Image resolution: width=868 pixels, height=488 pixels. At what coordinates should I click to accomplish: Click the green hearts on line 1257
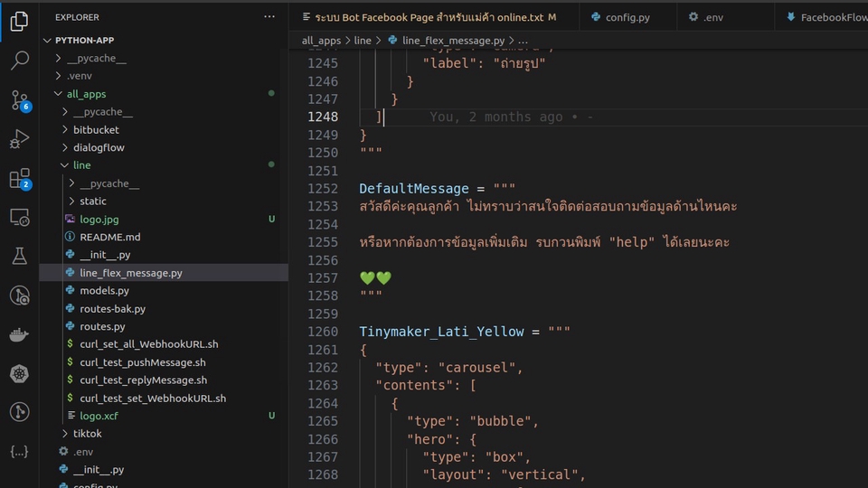(x=375, y=277)
